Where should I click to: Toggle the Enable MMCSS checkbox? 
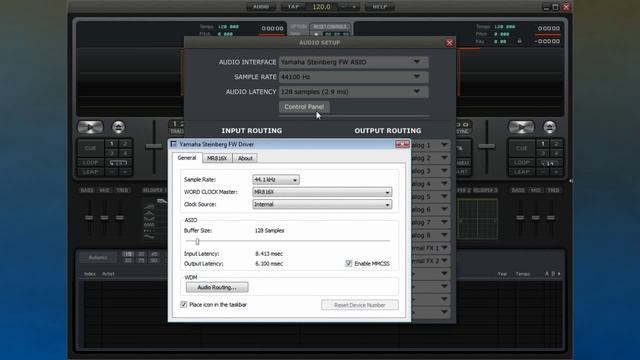(x=349, y=264)
